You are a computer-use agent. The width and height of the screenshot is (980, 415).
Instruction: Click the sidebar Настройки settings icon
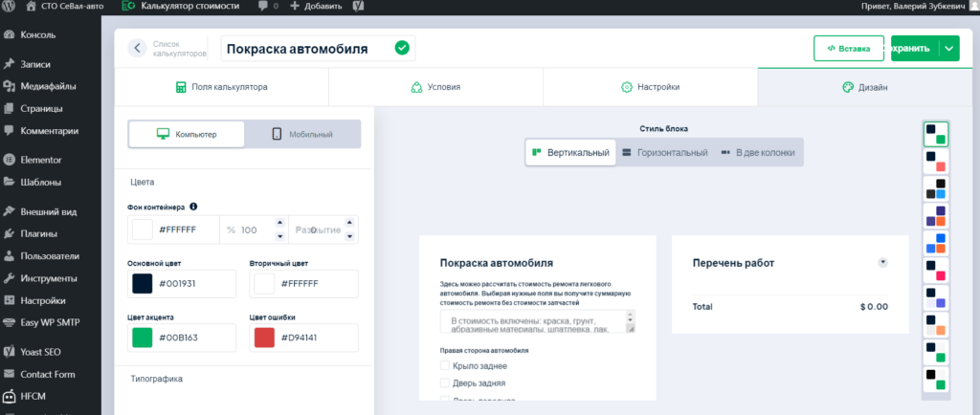(10, 301)
